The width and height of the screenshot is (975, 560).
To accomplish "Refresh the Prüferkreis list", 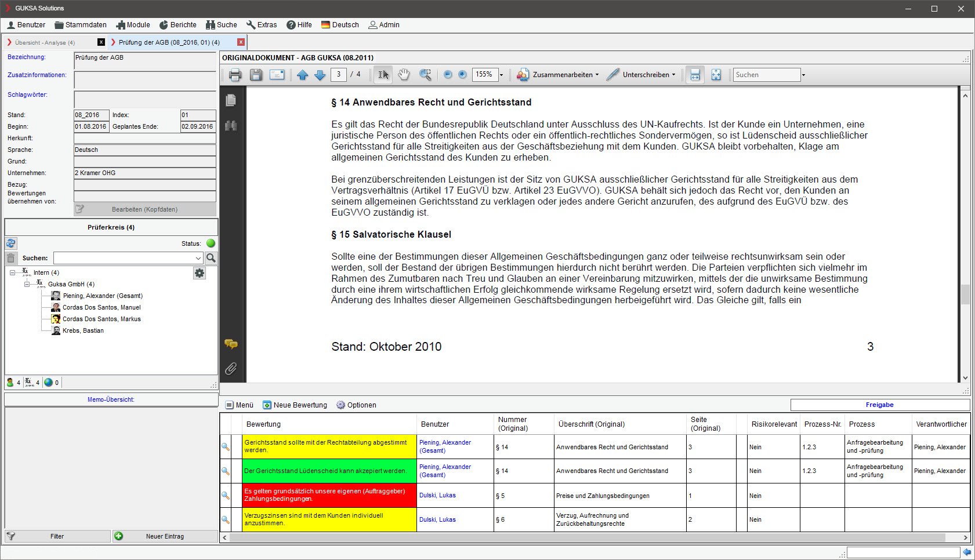I will click(x=11, y=243).
